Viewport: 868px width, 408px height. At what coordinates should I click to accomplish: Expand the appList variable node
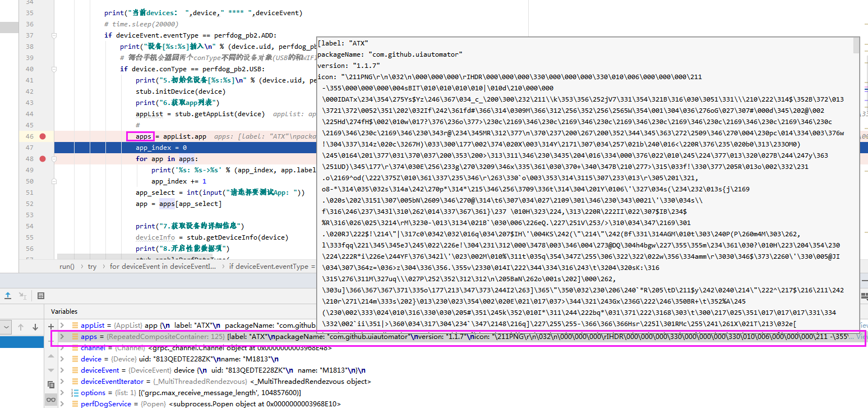(x=62, y=326)
